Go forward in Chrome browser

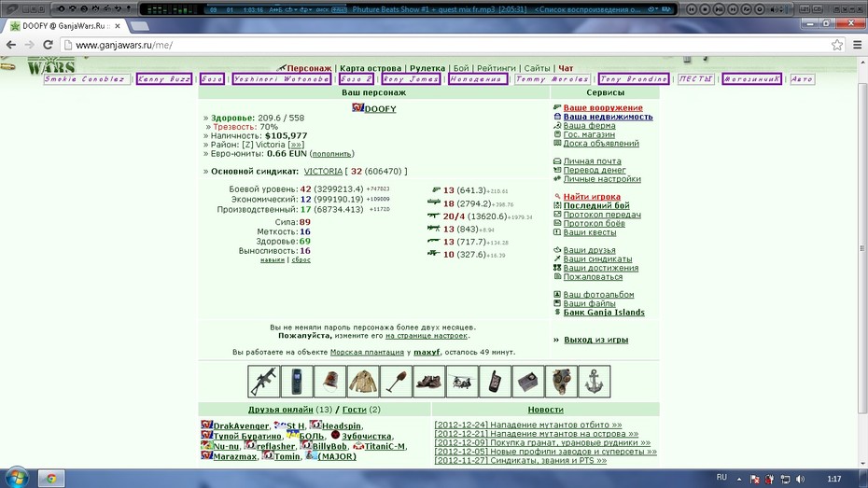29,45
